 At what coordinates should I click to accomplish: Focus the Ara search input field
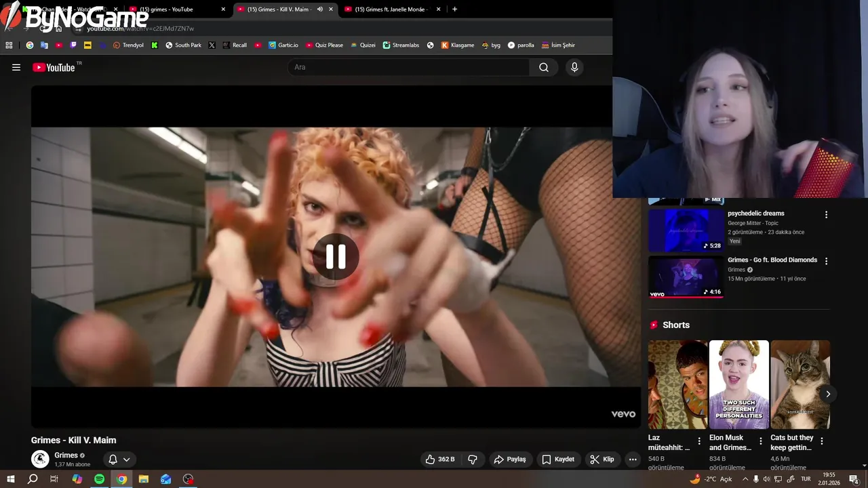(x=409, y=67)
